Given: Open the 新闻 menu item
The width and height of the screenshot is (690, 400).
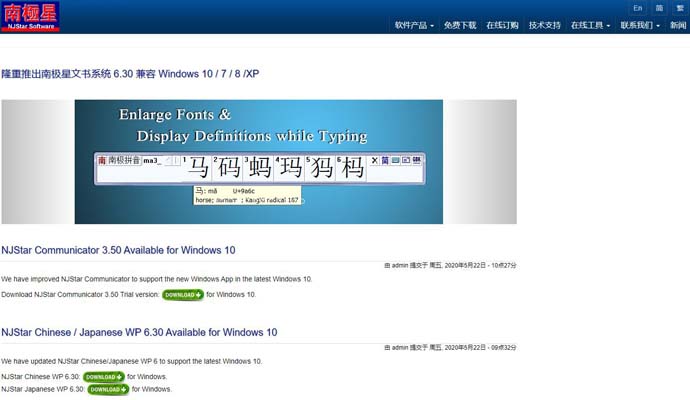Looking at the screenshot, I should [678, 26].
